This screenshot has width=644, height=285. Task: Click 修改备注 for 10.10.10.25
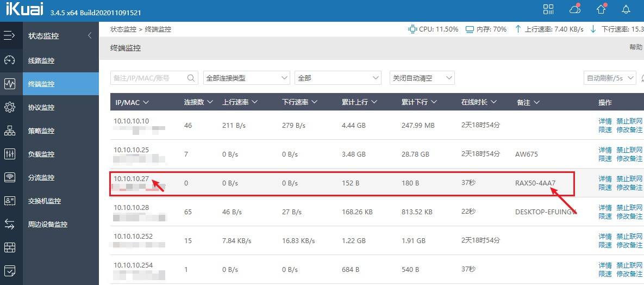tap(630, 158)
